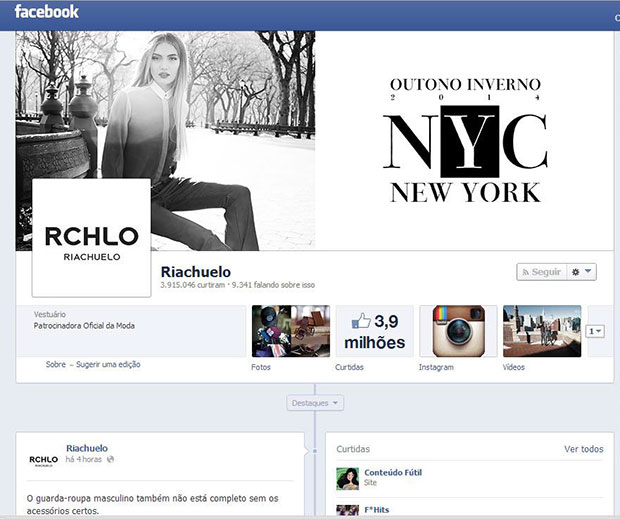Viewport: 620px width, 519px height.
Task: Open the 3,9 milhões likes tile
Action: click(x=374, y=331)
